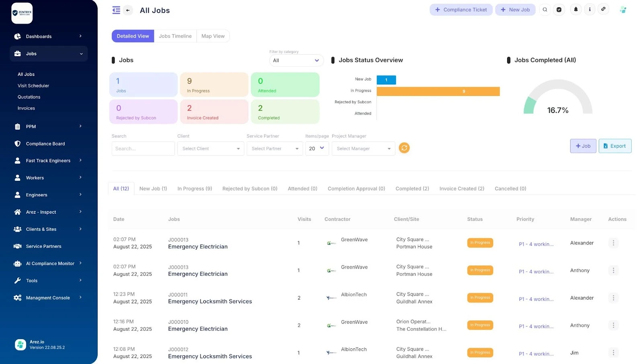Click the orange In Progress chart bar
This screenshot has width=643, height=364.
tap(438, 92)
